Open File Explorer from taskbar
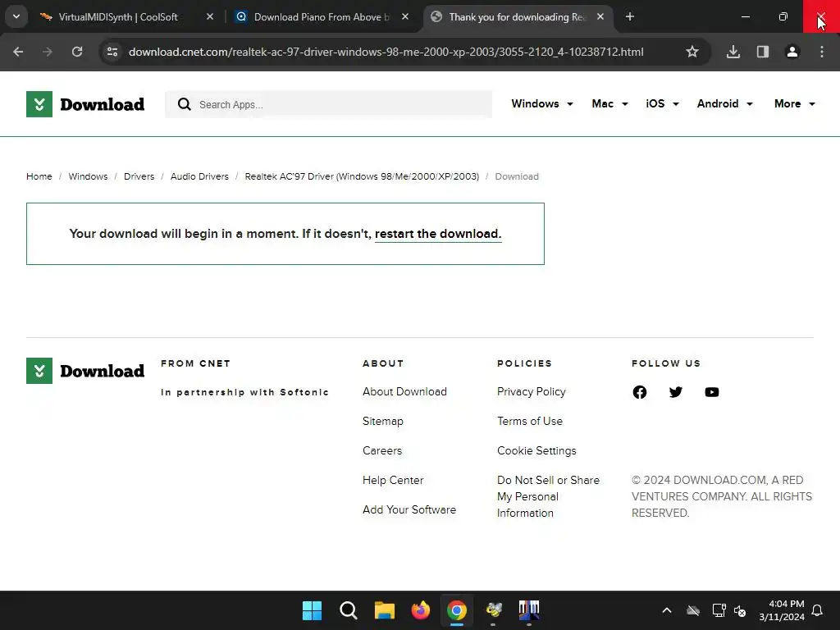This screenshot has width=840, height=630. point(384,610)
